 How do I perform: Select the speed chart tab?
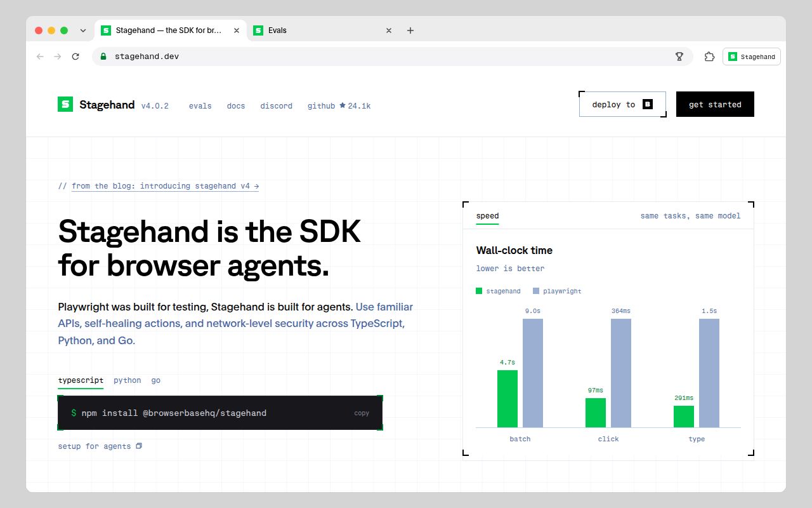click(488, 216)
